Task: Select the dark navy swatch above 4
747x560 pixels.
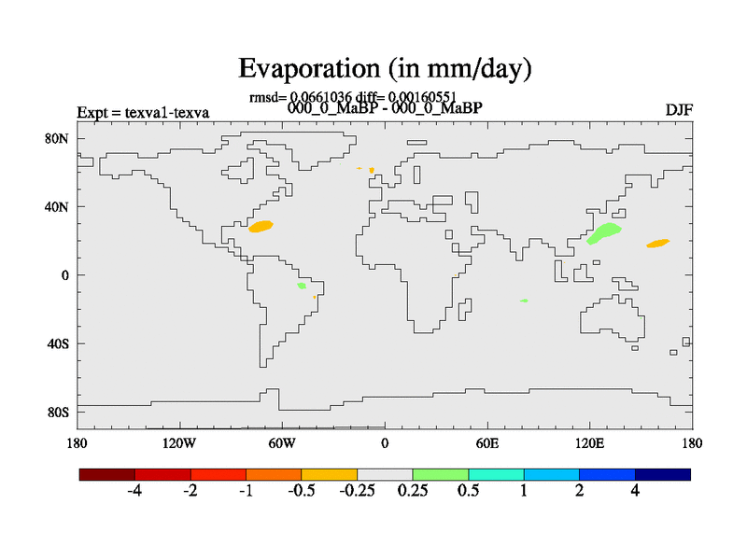Action: [x=663, y=475]
